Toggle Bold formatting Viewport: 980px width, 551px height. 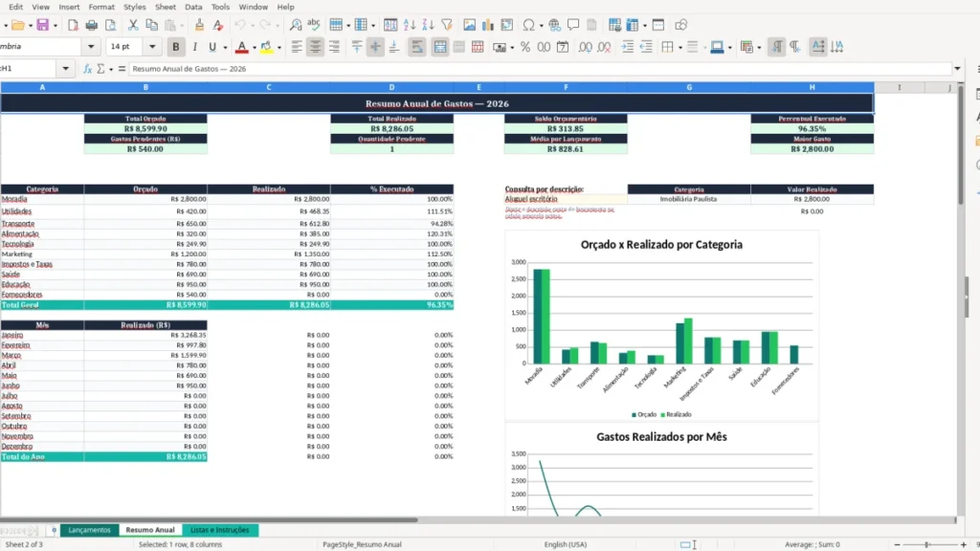[x=176, y=47]
